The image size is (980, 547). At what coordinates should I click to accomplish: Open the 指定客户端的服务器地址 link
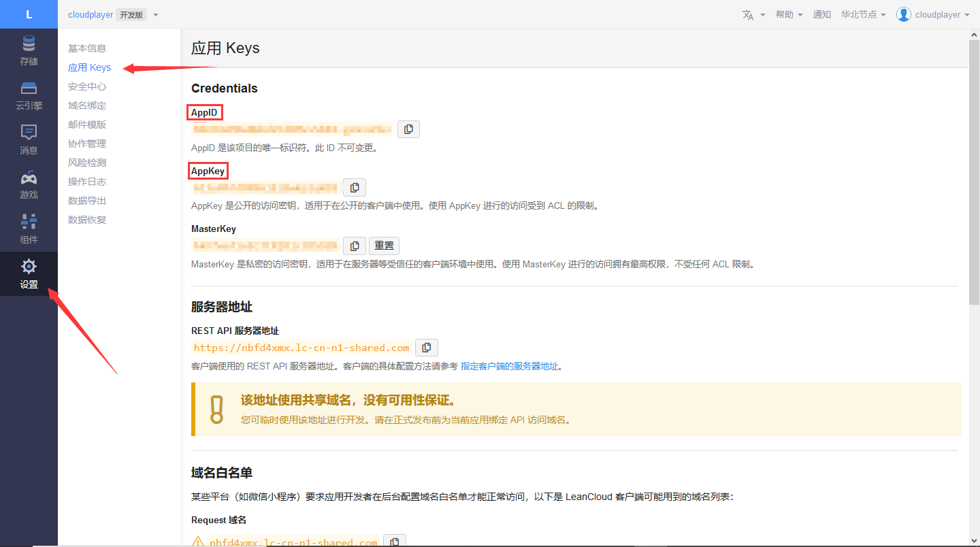click(510, 366)
